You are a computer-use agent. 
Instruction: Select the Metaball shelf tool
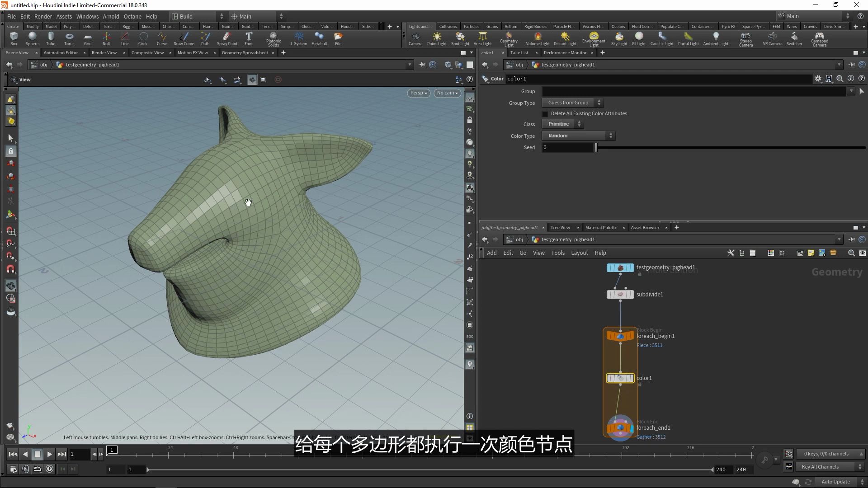tap(319, 38)
